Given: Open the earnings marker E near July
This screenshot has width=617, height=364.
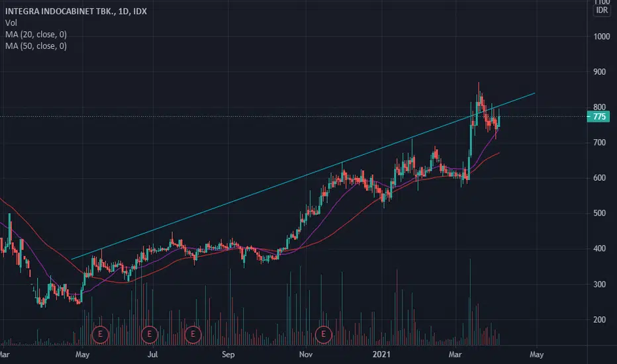Looking at the screenshot, I should [149, 334].
